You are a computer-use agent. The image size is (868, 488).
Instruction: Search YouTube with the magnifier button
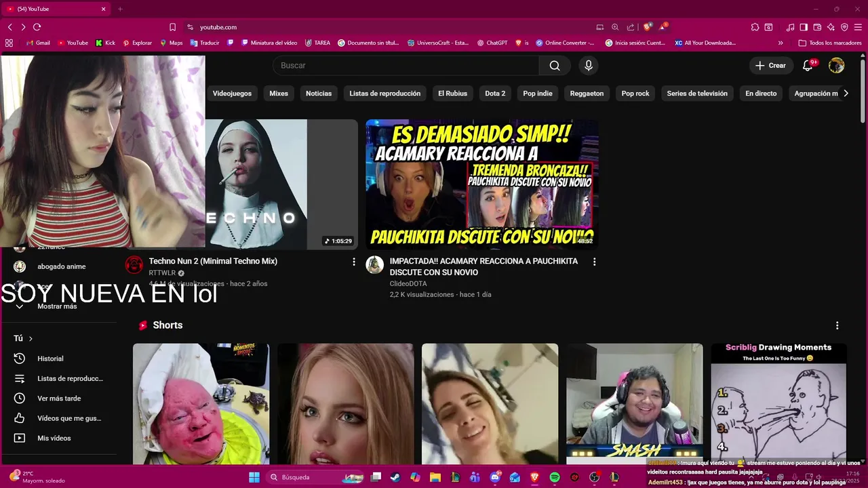click(x=555, y=65)
